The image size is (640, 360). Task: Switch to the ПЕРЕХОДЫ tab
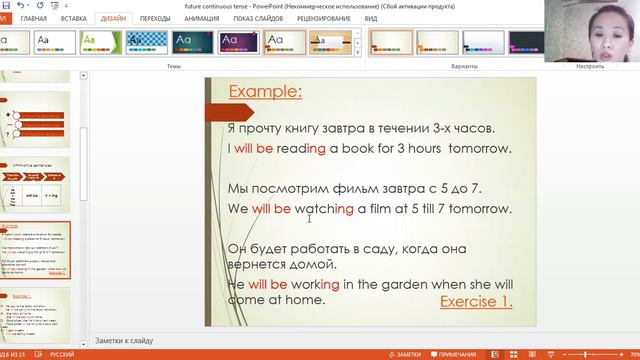pyautogui.click(x=155, y=19)
